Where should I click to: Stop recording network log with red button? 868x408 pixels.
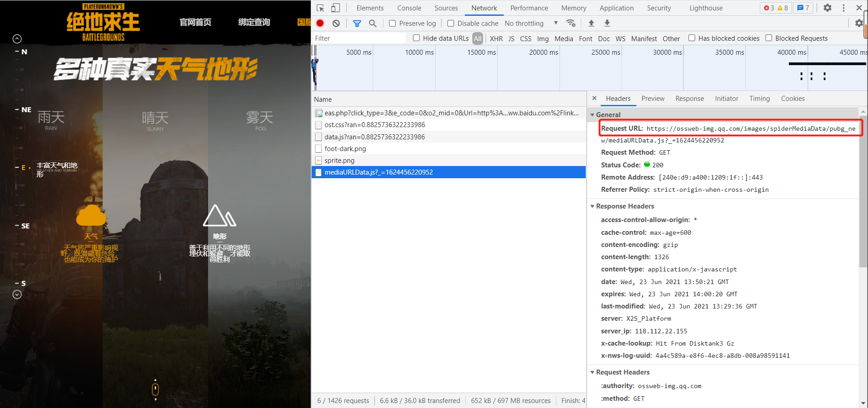(320, 23)
